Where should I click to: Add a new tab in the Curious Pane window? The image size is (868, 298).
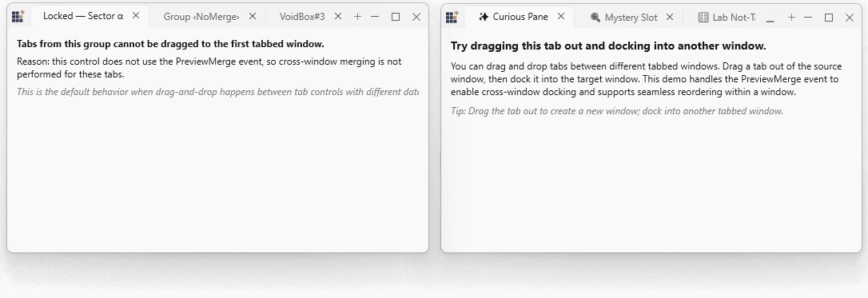791,17
